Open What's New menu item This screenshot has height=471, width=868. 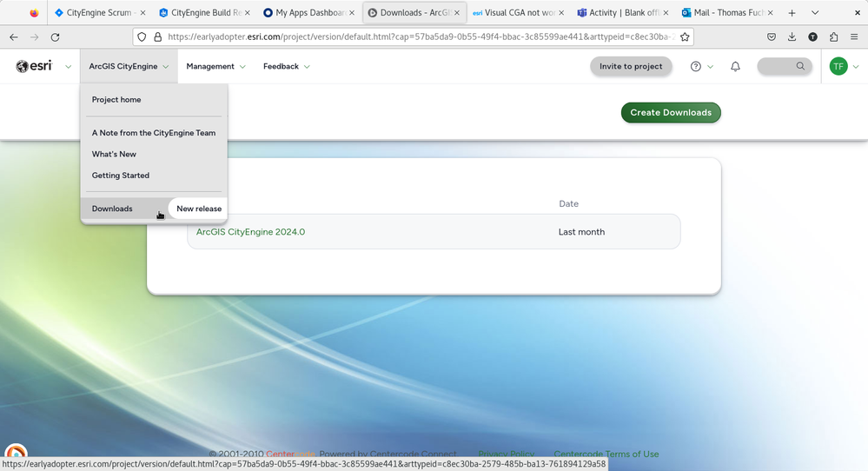[114, 154]
